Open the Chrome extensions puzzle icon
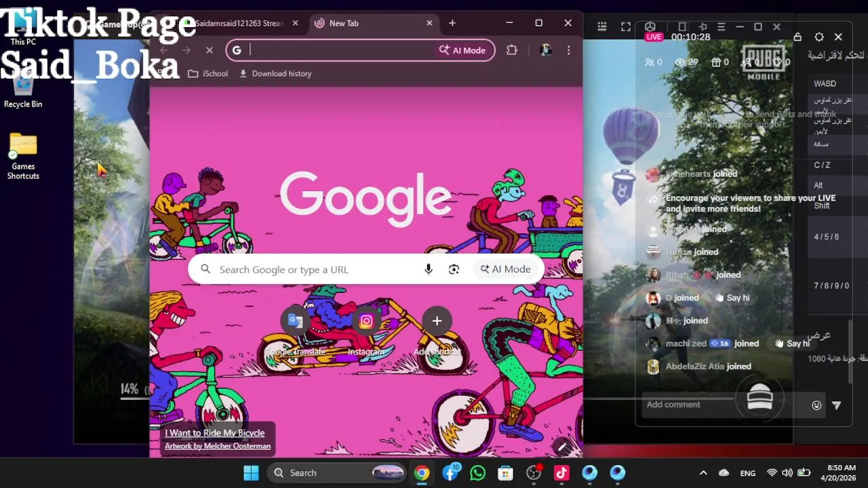The width and height of the screenshot is (868, 488). (x=512, y=50)
